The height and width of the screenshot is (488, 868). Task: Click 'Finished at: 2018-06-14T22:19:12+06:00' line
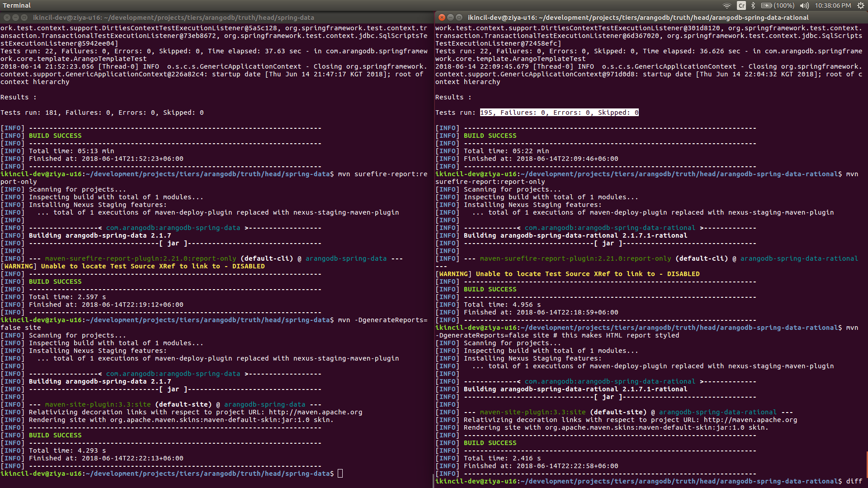tap(106, 305)
